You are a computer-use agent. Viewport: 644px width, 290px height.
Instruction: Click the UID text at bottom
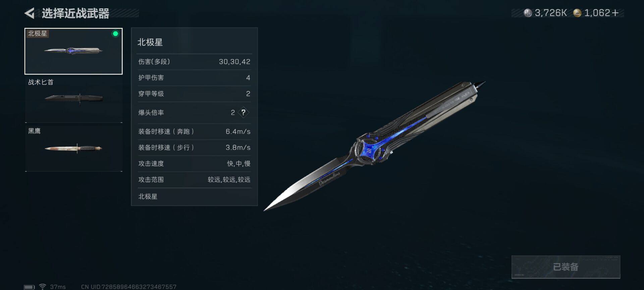coord(128,287)
